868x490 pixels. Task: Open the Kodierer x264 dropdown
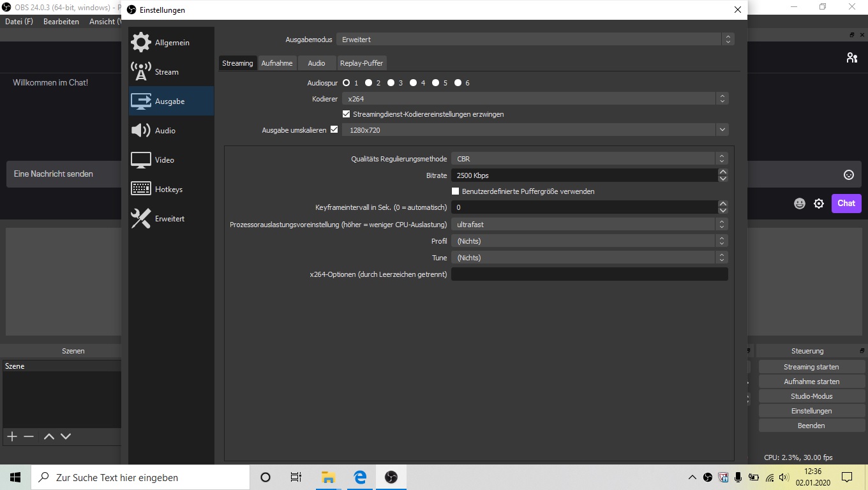[x=535, y=99]
